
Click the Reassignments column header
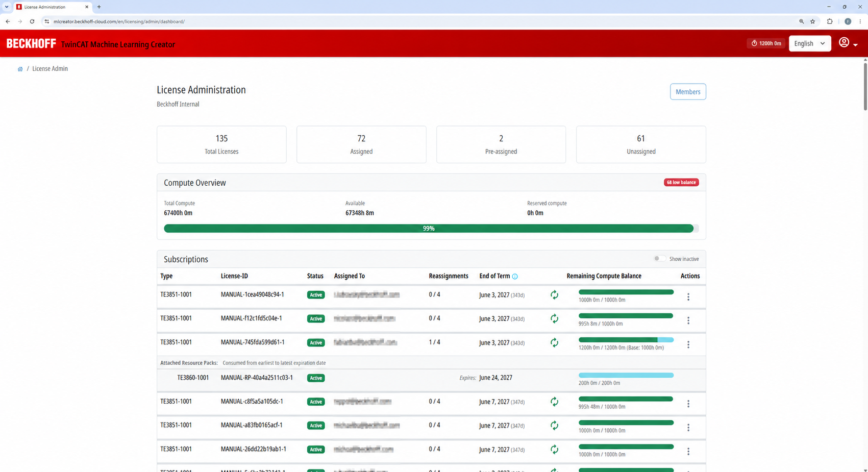449,276
